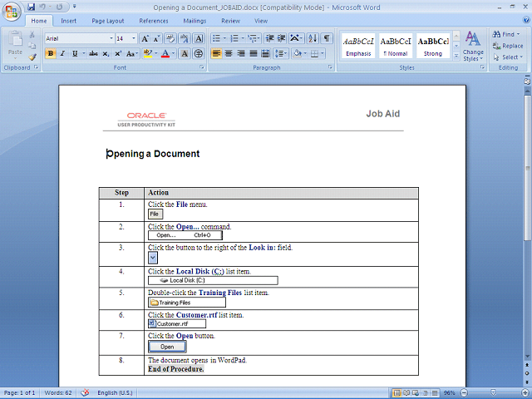Apply the Strong style
This screenshot has width=532, height=399.
[x=433, y=46]
